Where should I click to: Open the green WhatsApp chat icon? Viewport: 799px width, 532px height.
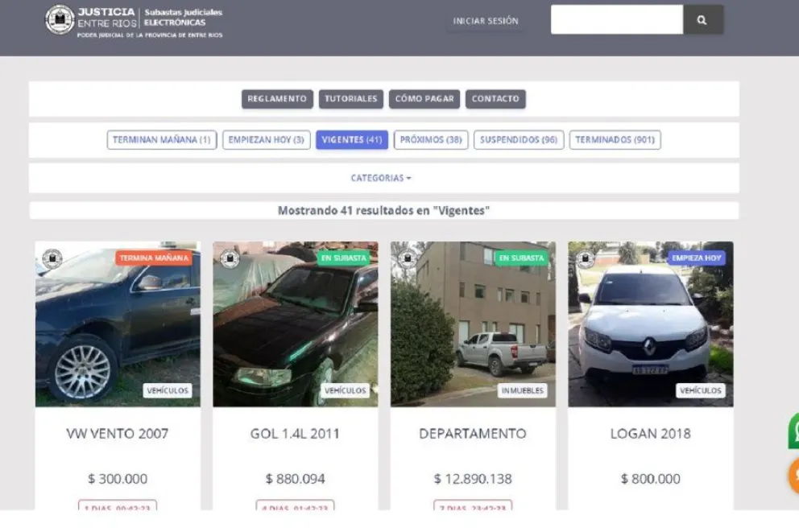pyautogui.click(x=793, y=431)
